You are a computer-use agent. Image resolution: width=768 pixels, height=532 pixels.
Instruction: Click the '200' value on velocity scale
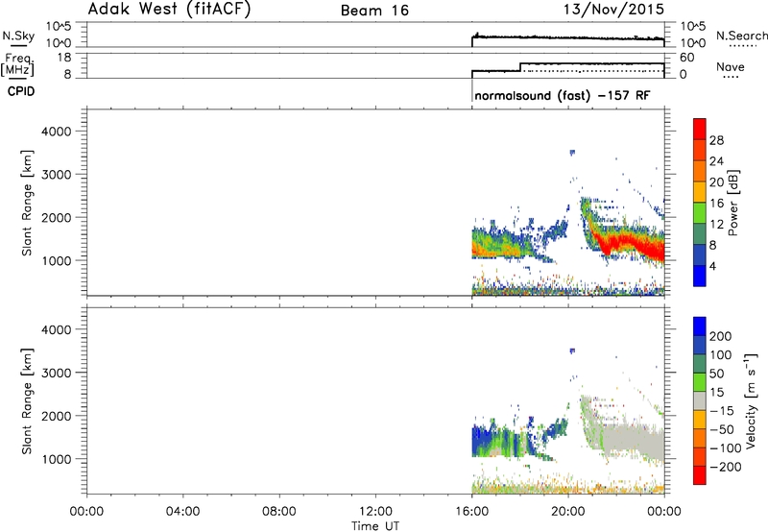[x=721, y=336]
